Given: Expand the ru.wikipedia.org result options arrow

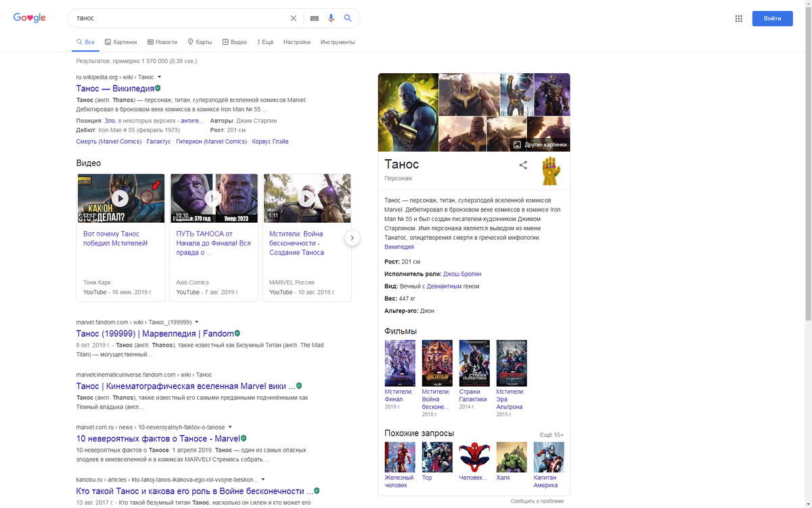Looking at the screenshot, I should click(x=160, y=77).
